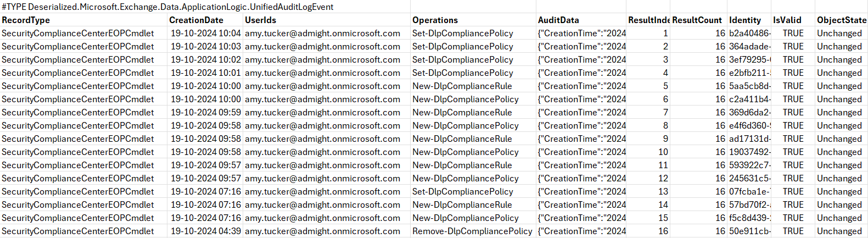Click Identity cell starting 364adade
Viewport: 868px width, 238px height.
749,47
